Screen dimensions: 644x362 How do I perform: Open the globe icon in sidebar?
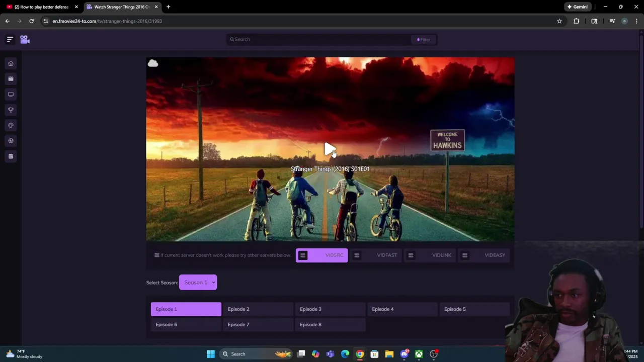[x=11, y=141]
